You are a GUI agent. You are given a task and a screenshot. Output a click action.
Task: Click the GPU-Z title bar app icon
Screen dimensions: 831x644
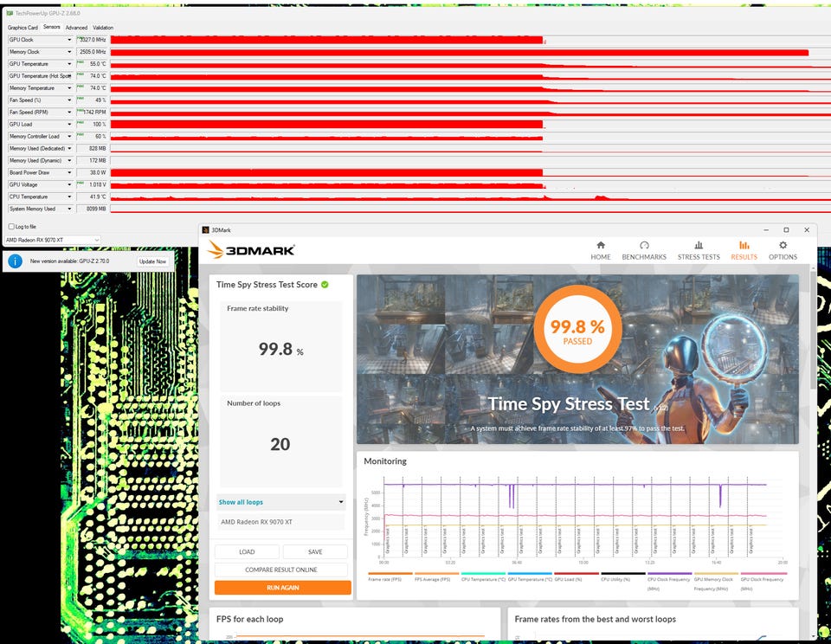coord(10,13)
